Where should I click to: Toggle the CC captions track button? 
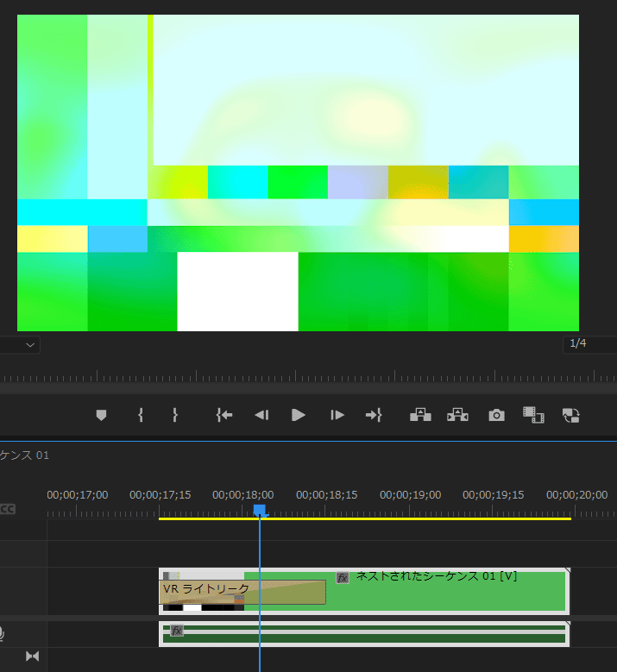pos(7,509)
